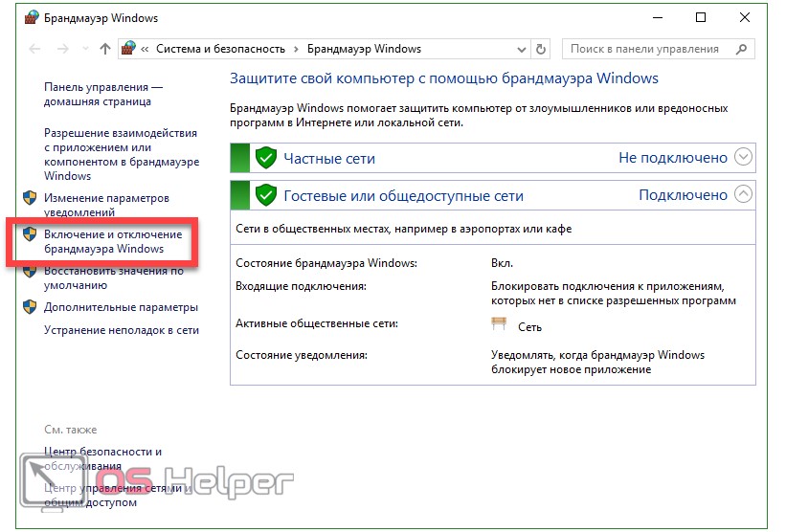
Task: Click Восстановить значения по умолчанию
Action: 113,277
